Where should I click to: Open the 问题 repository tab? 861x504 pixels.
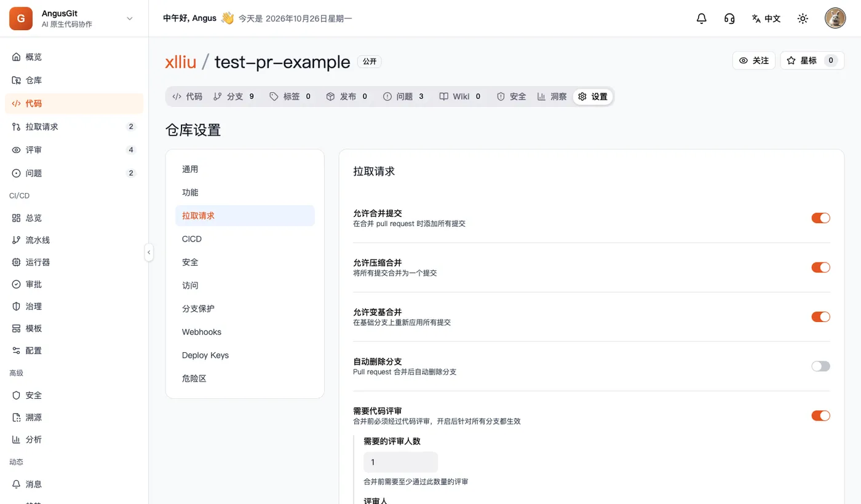[404, 96]
